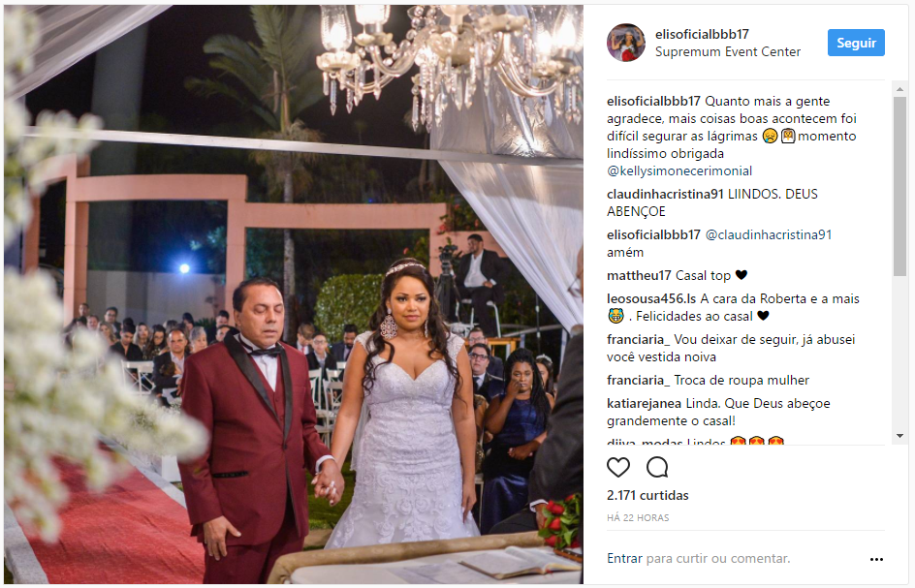Open mattheu17 commenter profile

click(639, 275)
